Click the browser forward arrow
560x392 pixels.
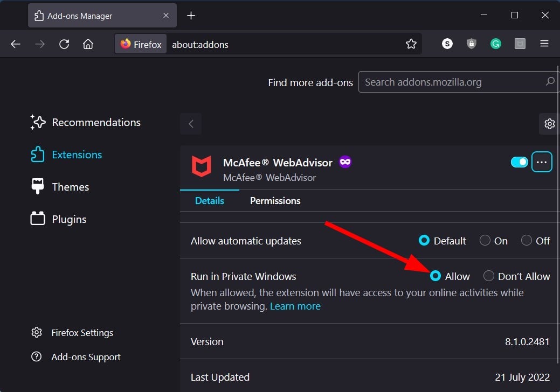coord(40,44)
